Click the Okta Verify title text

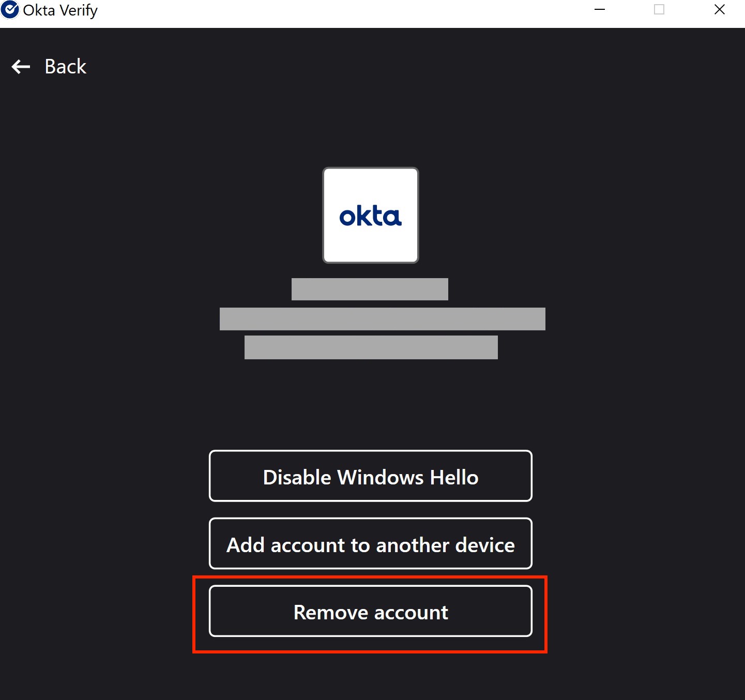(x=60, y=10)
